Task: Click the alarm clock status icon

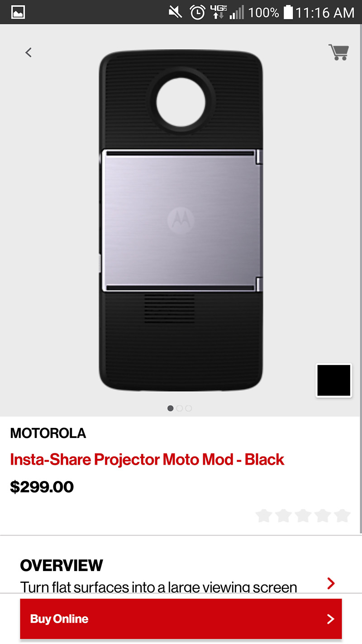Action: click(x=197, y=12)
